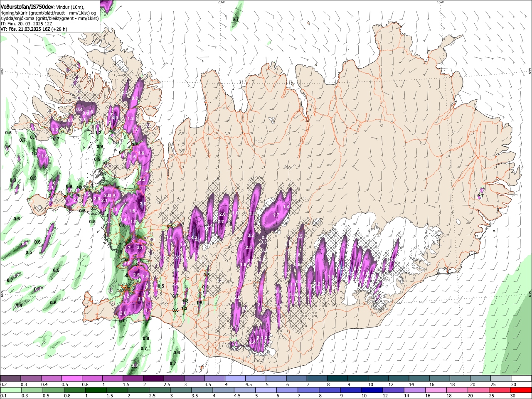Image resolution: width=532 pixels, height=399 pixels.
Task: Click the snow legend swatch between 0.5 and 0.8
Action: coord(71,379)
